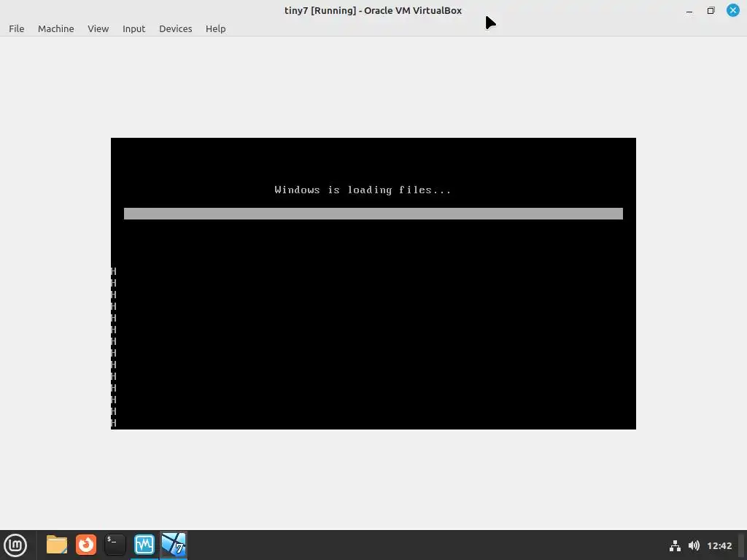Open the Input menu

point(134,28)
